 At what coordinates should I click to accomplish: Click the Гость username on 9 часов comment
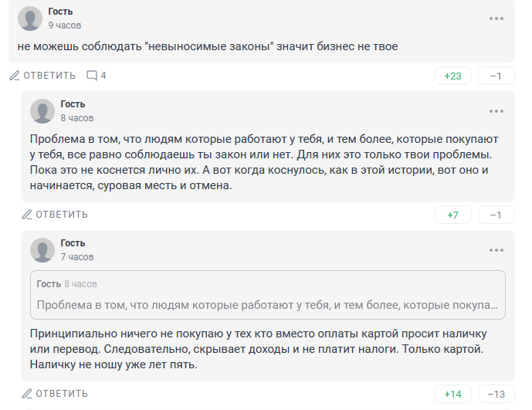(x=60, y=12)
